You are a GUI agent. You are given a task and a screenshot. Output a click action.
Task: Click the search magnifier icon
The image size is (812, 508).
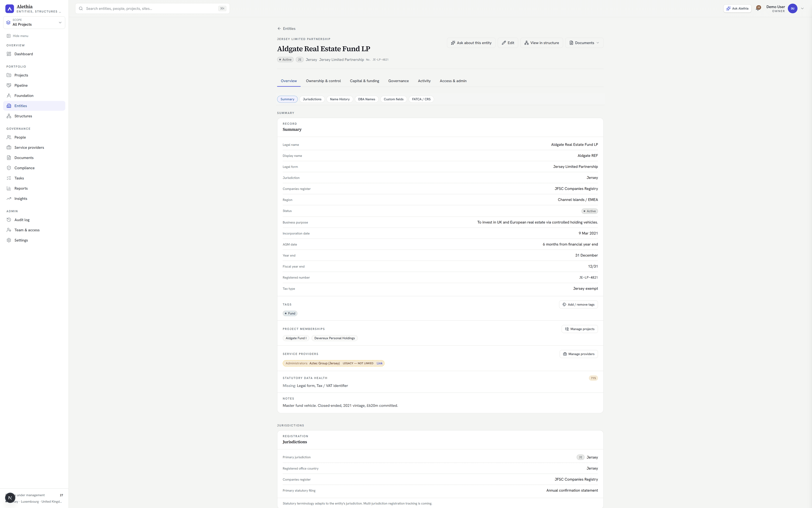coord(81,8)
